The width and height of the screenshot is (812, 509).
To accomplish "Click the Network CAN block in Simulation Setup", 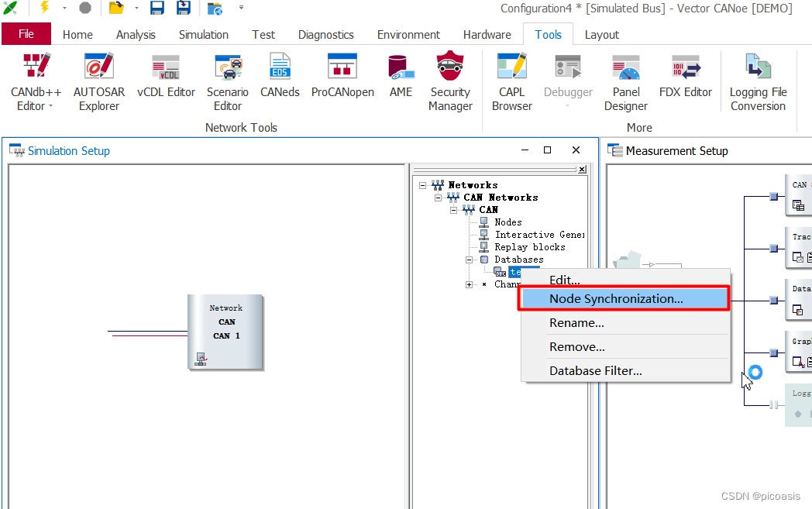I will tap(225, 332).
